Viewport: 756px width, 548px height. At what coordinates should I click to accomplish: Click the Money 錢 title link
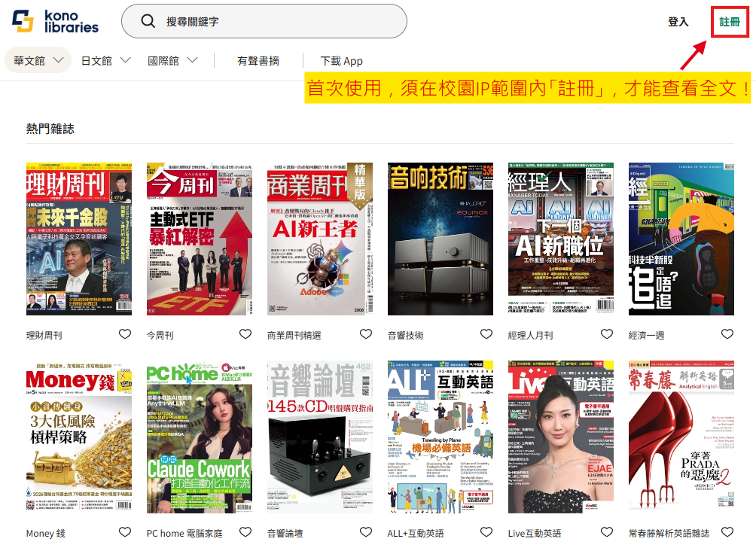tap(45, 534)
